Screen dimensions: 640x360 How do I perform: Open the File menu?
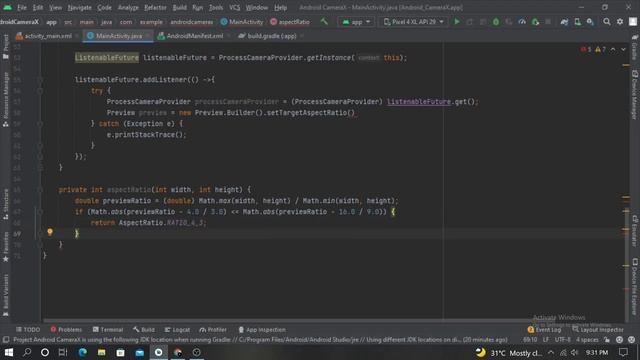pos(22,7)
